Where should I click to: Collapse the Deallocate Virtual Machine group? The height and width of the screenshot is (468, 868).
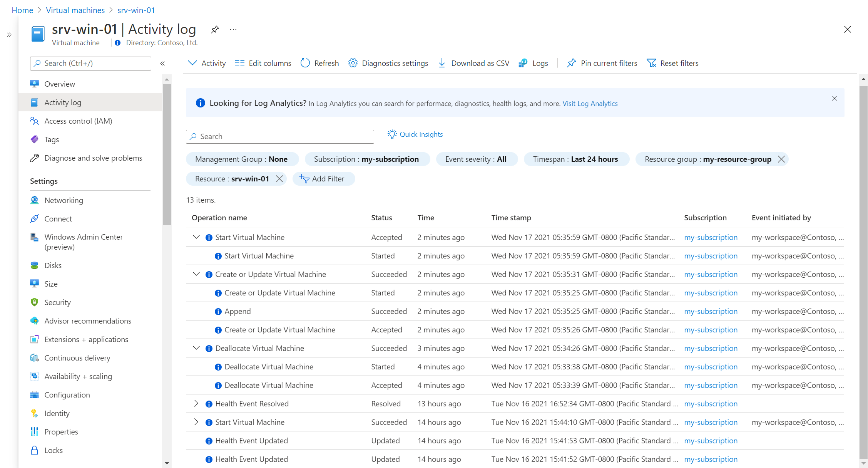[x=196, y=348]
